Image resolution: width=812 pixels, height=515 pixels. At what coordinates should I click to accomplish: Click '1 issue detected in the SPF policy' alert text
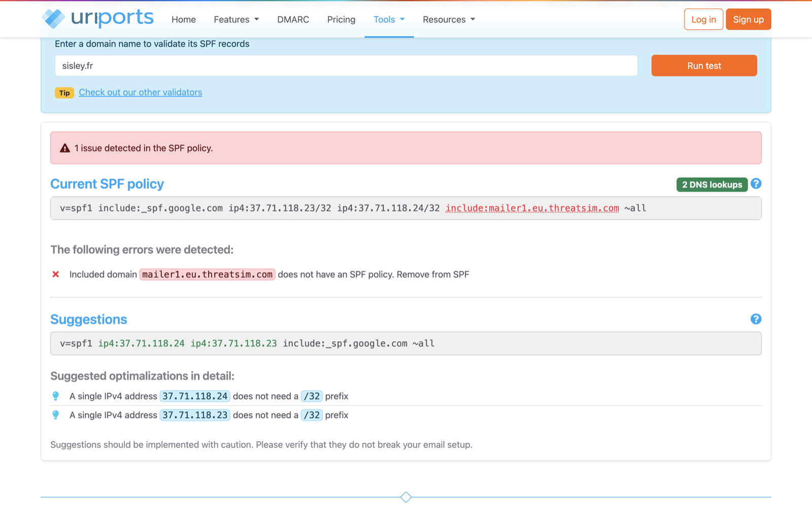coord(144,148)
